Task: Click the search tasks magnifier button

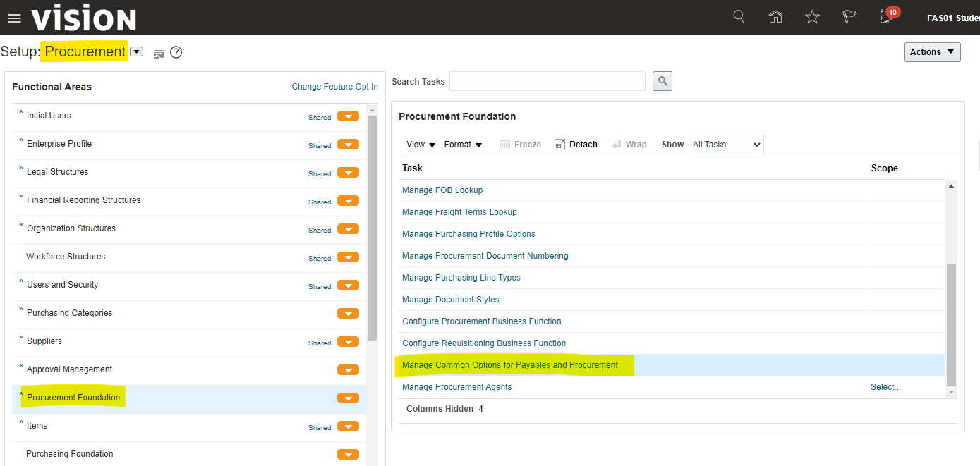Action: pyautogui.click(x=662, y=81)
